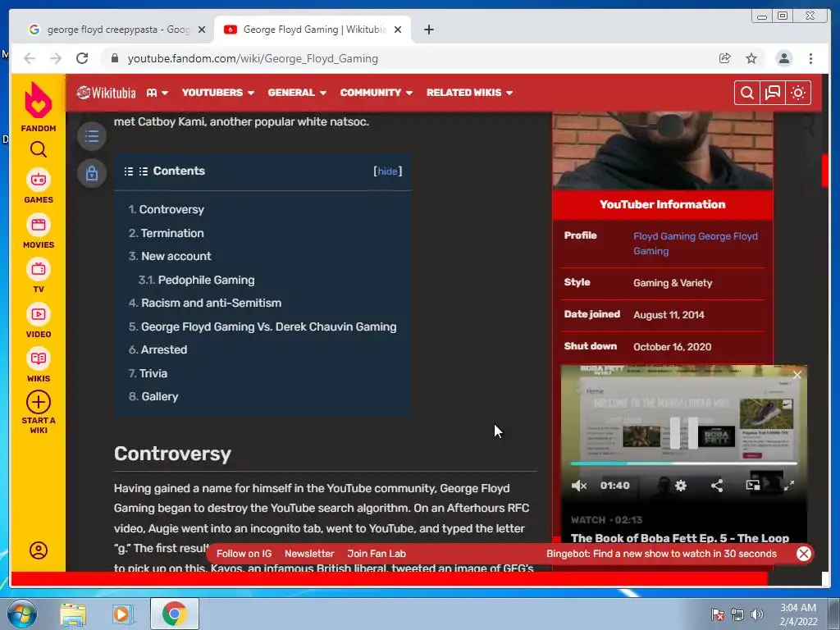
Task: Open search in the Fandom sidebar
Action: click(x=38, y=149)
